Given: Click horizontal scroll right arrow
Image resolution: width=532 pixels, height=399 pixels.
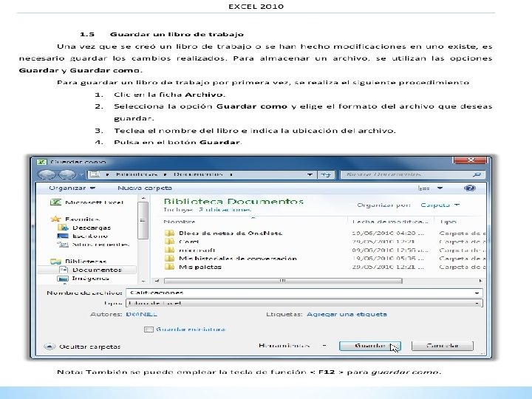Looking at the screenshot, I should click(480, 281).
